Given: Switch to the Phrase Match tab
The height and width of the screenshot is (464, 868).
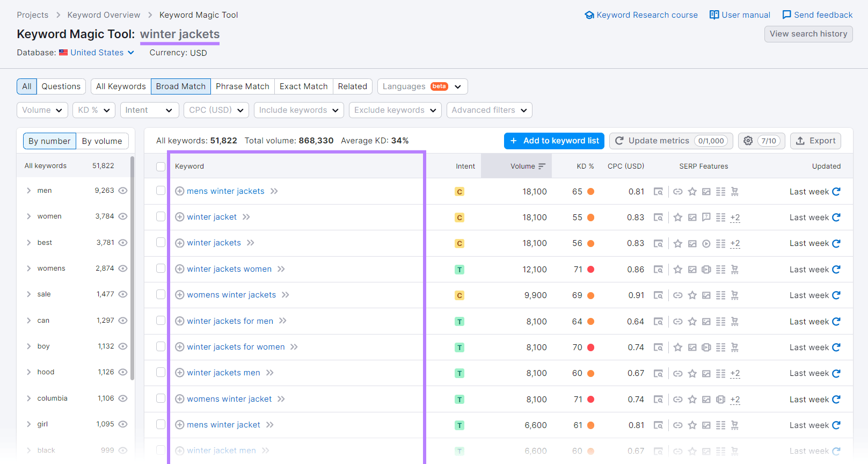Looking at the screenshot, I should pos(242,86).
